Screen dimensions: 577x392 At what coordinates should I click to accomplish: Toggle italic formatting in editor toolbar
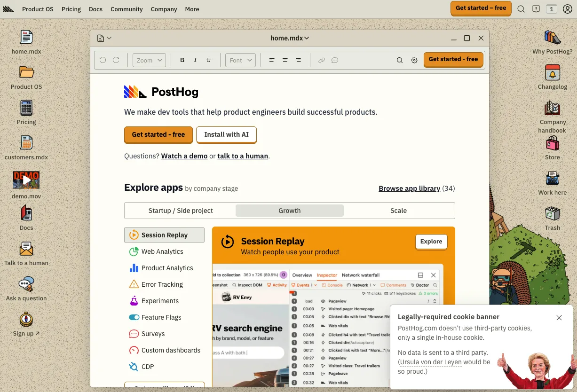tap(195, 60)
